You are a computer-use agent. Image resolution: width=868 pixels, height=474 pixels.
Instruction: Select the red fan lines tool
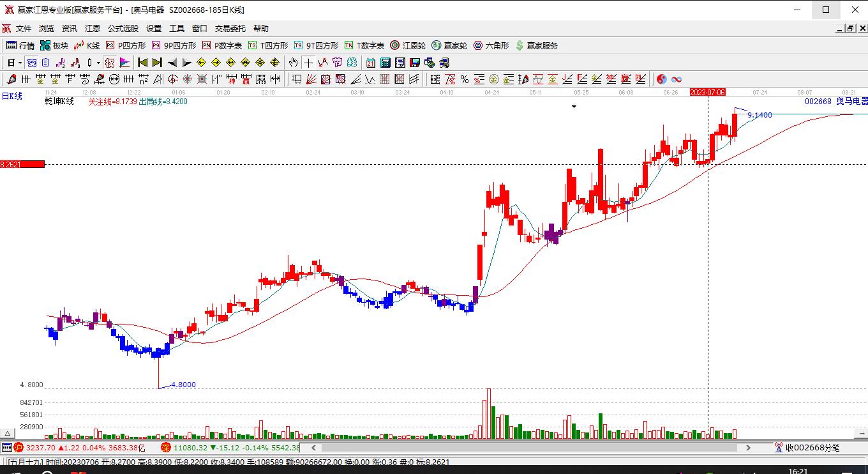click(311, 79)
